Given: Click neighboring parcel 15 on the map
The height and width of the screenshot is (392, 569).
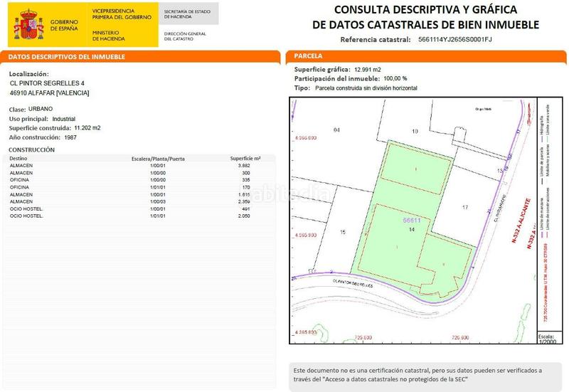Looking at the screenshot, I should coord(342,232).
